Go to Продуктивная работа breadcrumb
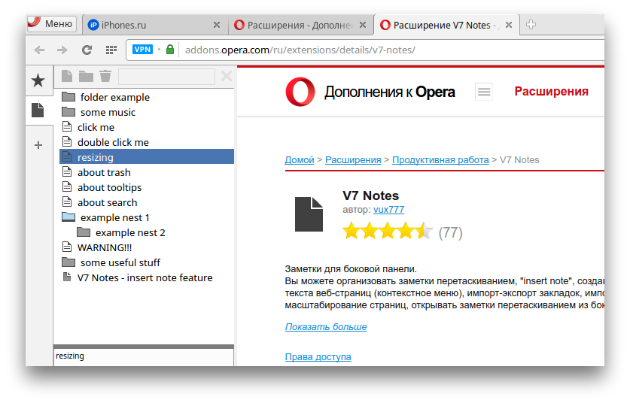This screenshot has width=630, height=403. click(x=440, y=160)
